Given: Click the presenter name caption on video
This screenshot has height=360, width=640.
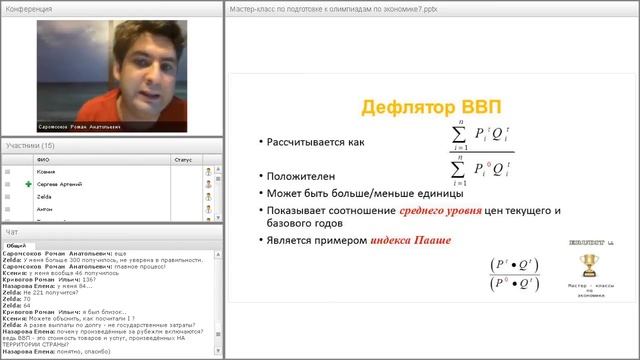Looking at the screenshot, I should click(80, 127).
